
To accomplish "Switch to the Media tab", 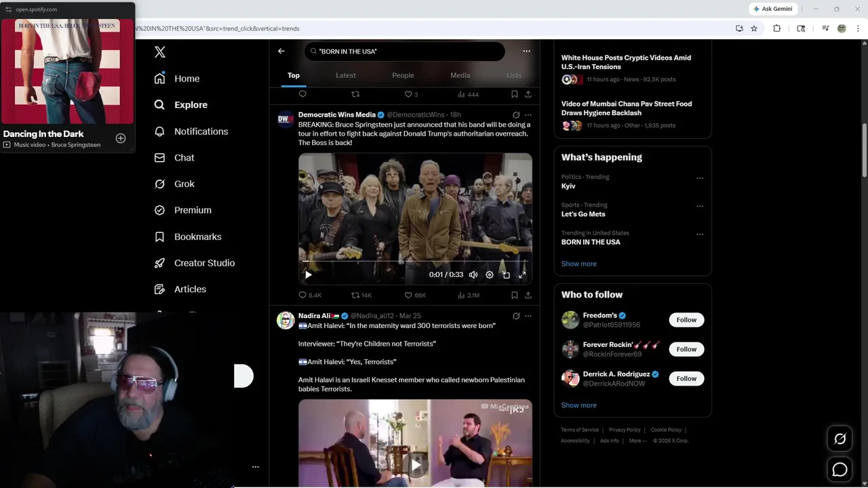I will pos(460,75).
